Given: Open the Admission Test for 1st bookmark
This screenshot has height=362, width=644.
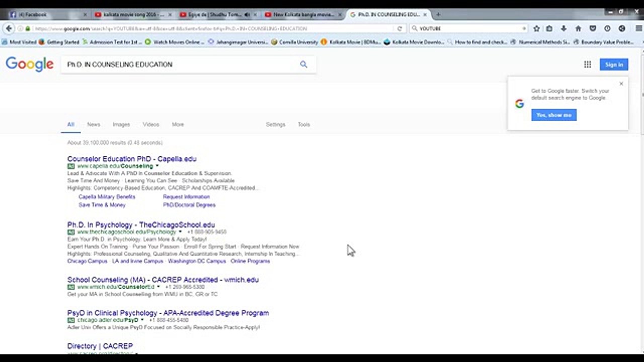Looking at the screenshot, I should click(x=113, y=42).
